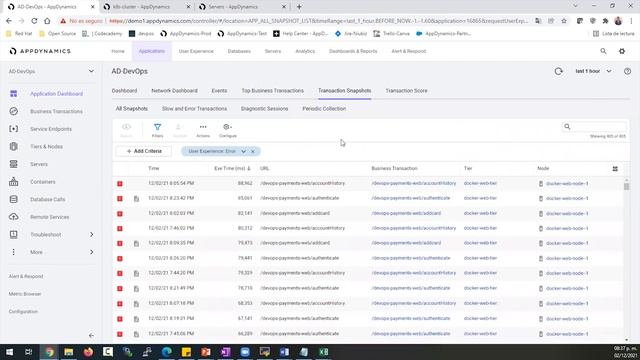Open the Configure gear in the toolbar
Screen dimensions: 640x360
coord(227,127)
